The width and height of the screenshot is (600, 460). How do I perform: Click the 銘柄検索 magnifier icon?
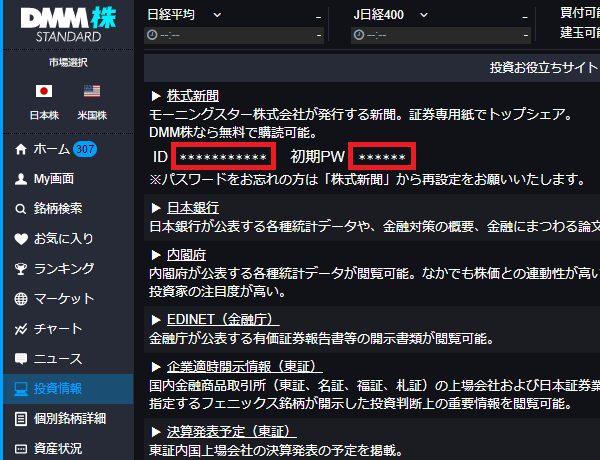[21, 209]
